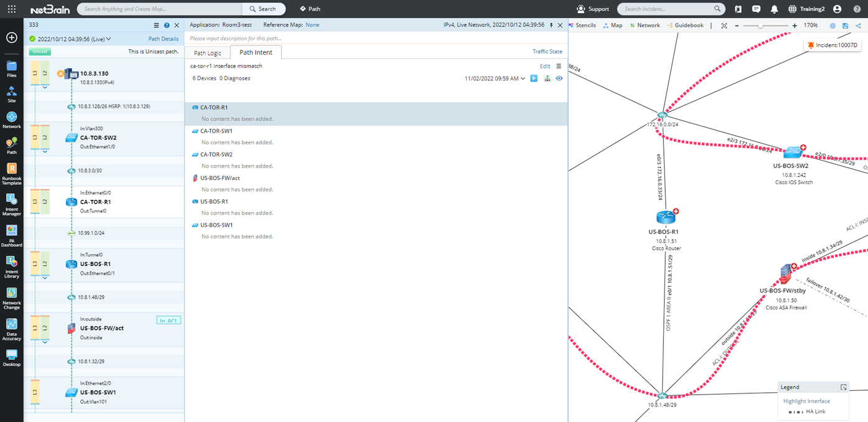Open the Path Intent hamburger menu
This screenshot has height=422, width=868.
(x=559, y=66)
